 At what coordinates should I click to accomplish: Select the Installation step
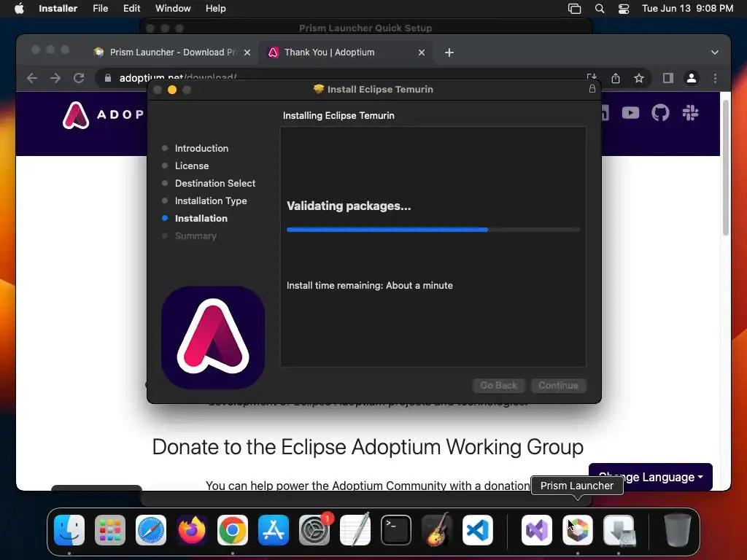(201, 219)
